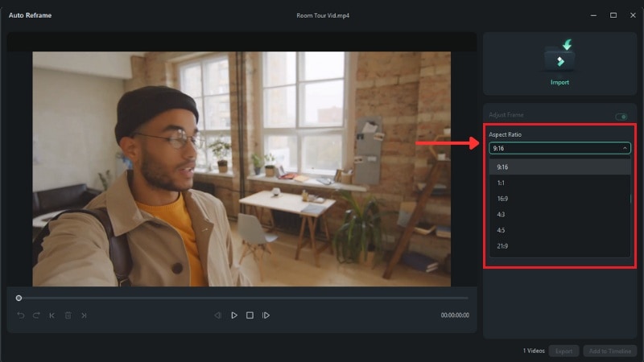644x362 pixels.
Task: Jump to next keyframe icon
Action: [84, 315]
